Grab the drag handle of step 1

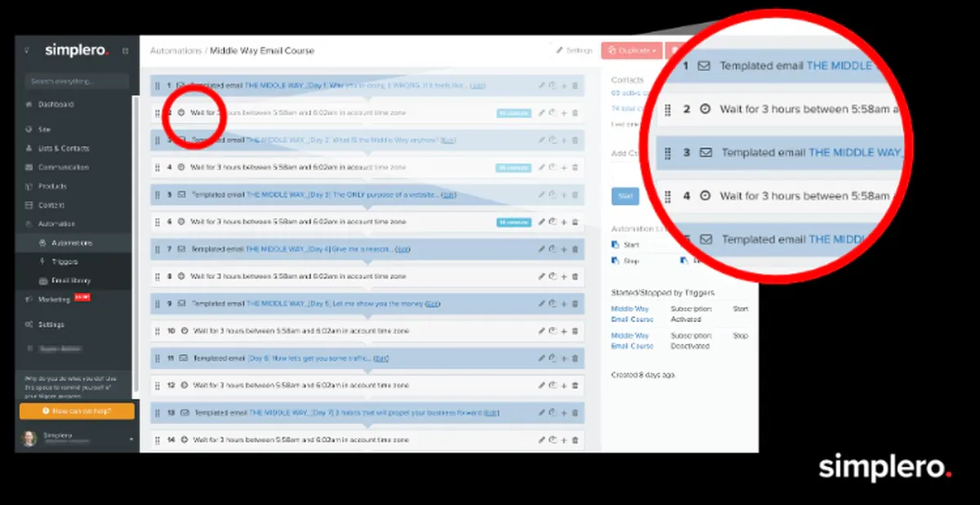pos(158,85)
